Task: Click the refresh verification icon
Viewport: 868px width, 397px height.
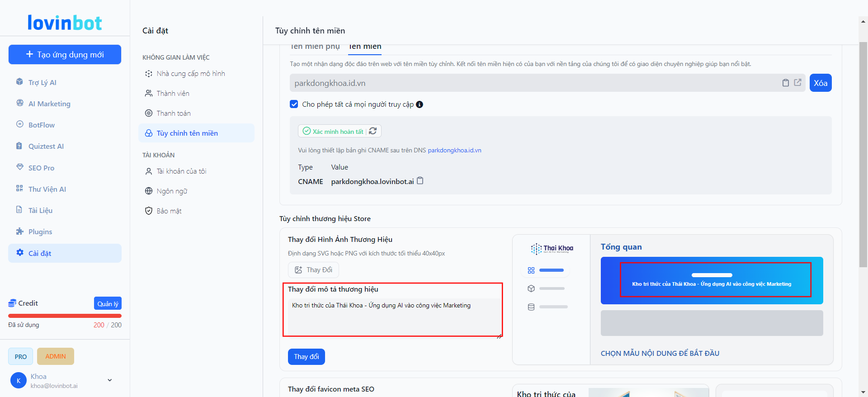Action: pyautogui.click(x=373, y=131)
